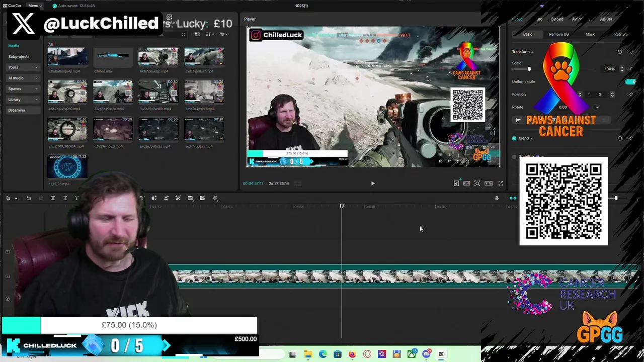Image resolution: width=644 pixels, height=362 pixels.
Task: Click the Position Y value field
Action: [600, 95]
